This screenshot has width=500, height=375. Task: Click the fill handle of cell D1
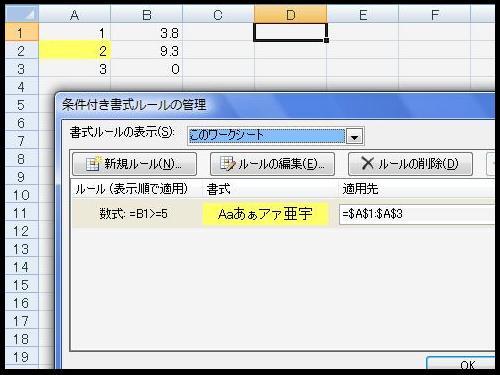pyautogui.click(x=326, y=40)
